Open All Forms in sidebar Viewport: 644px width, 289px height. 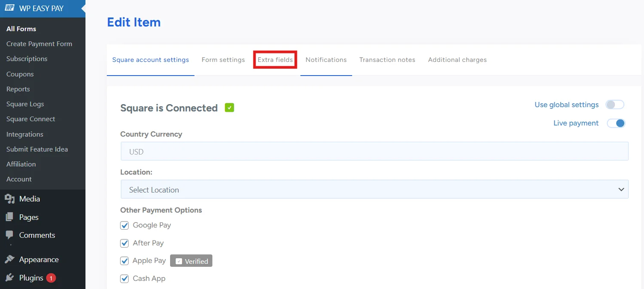click(x=21, y=29)
